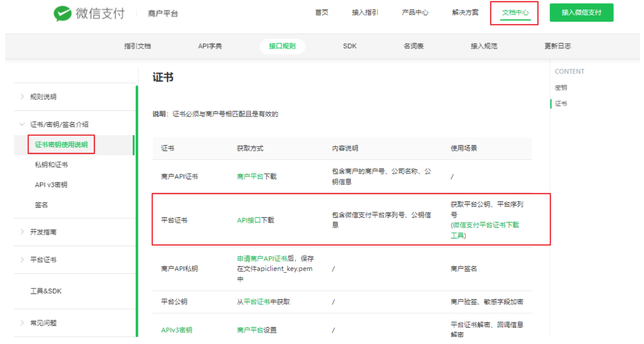The width and height of the screenshot is (644, 344).
Task: Click the 申请商户API证书 link
Action: [x=262, y=259]
